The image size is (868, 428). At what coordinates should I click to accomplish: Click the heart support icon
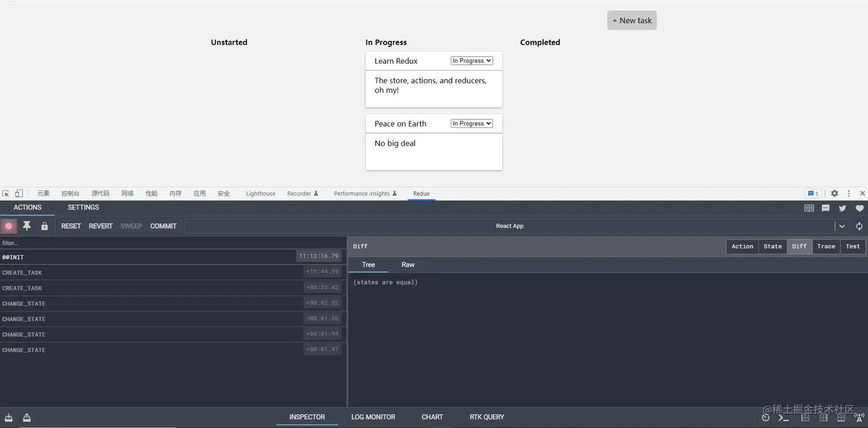click(859, 208)
